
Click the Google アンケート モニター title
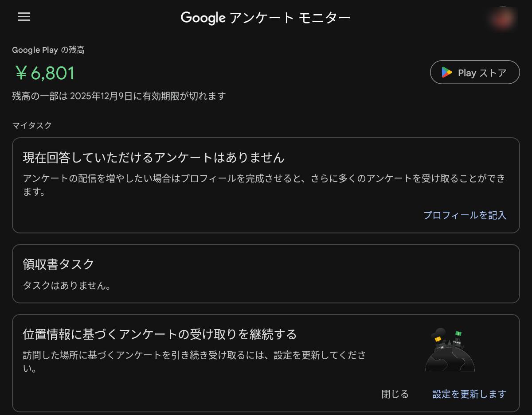[x=266, y=18]
